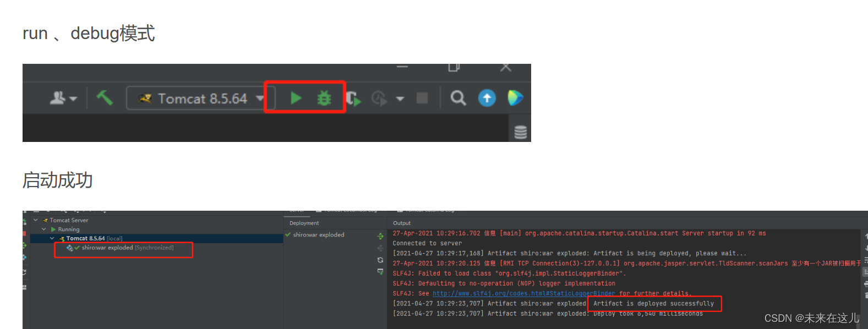The height and width of the screenshot is (329, 868).
Task: Open Search Everywhere magnifier icon
Action: (458, 98)
